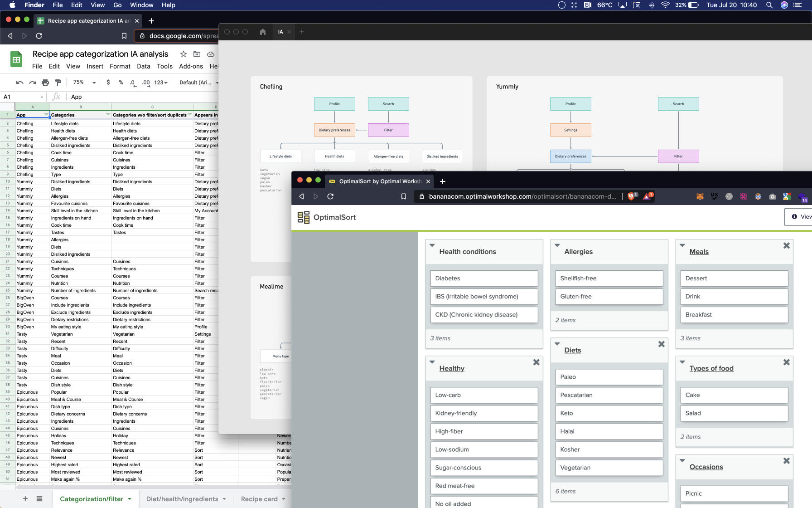Open the 123 number format dropdown
Image resolution: width=812 pixels, height=508 pixels.
point(161,83)
